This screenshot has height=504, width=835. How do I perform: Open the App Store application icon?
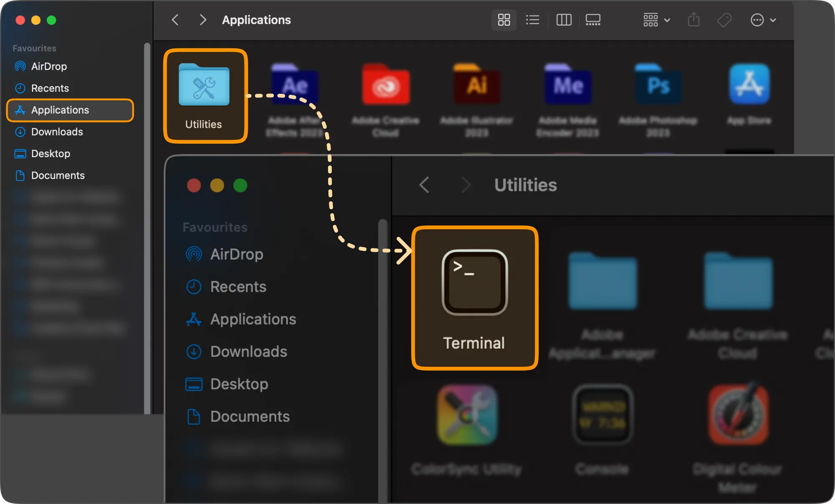click(x=749, y=84)
